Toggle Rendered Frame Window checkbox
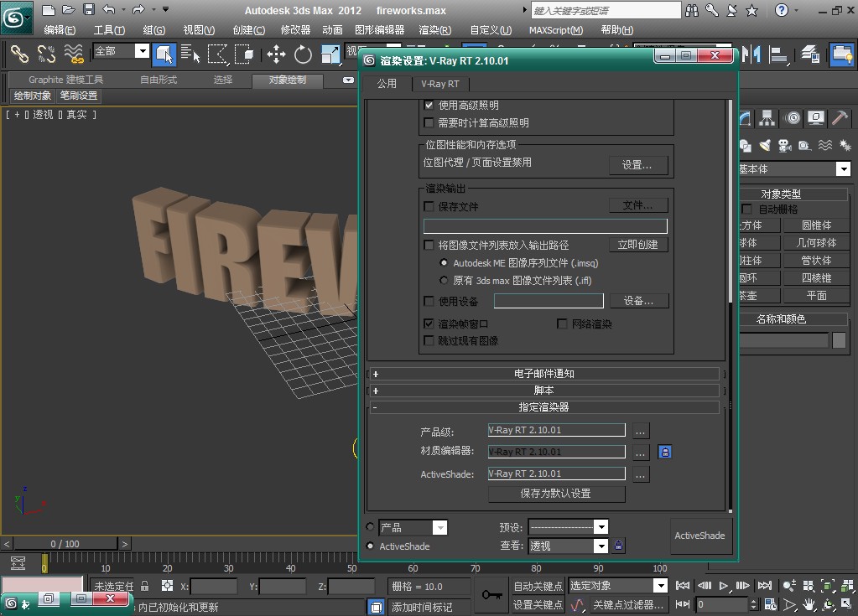This screenshot has width=858, height=616. pyautogui.click(x=429, y=324)
